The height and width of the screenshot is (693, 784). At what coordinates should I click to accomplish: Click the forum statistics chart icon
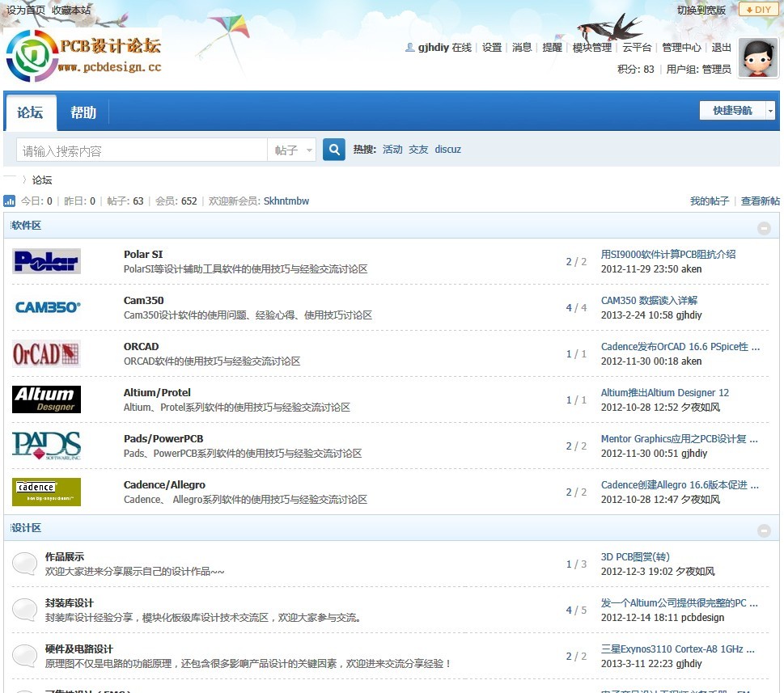click(x=10, y=201)
